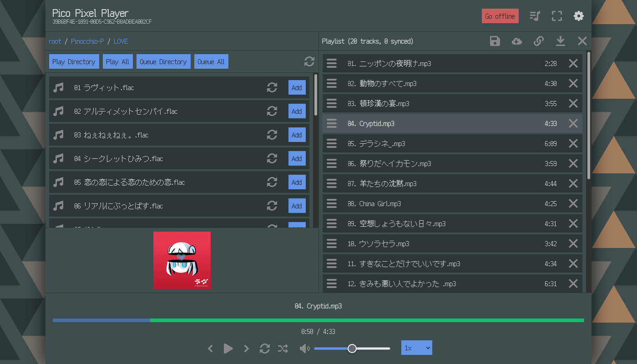Clear playlist X icon in playlist header
Viewport: 637px width, 364px height.
(x=582, y=41)
